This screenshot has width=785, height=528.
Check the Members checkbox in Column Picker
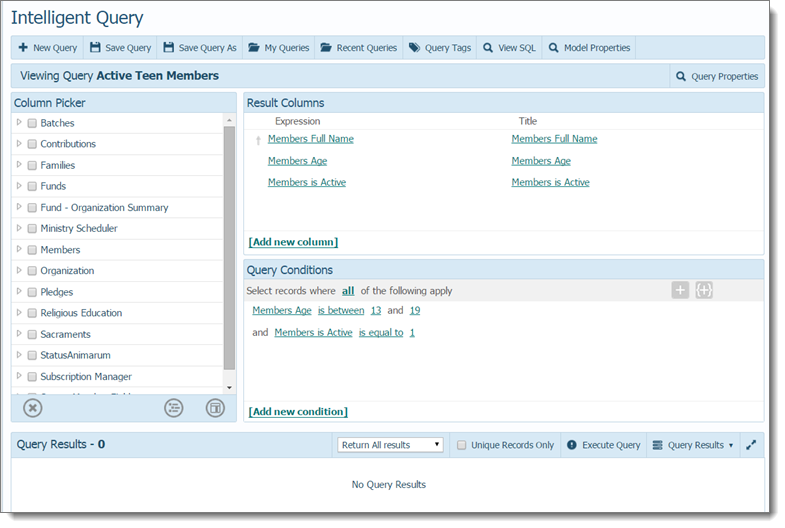point(33,250)
